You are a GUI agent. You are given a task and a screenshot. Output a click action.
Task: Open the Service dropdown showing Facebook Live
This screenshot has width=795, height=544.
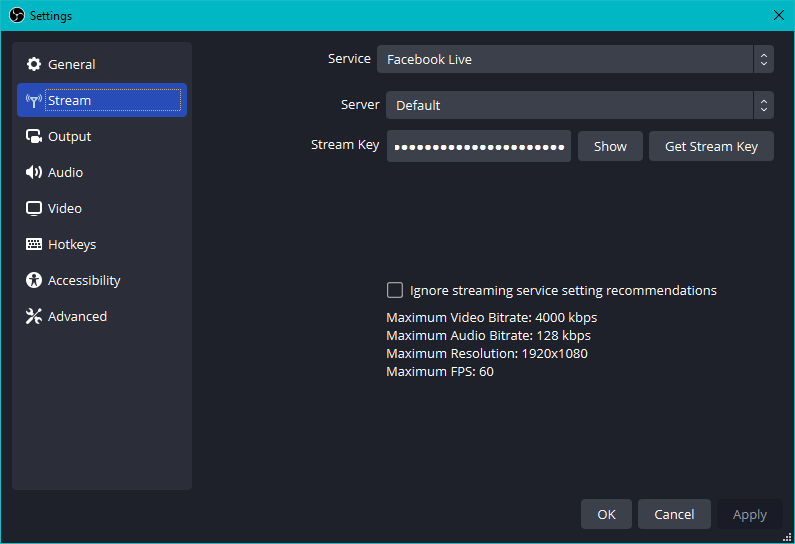pyautogui.click(x=565, y=59)
